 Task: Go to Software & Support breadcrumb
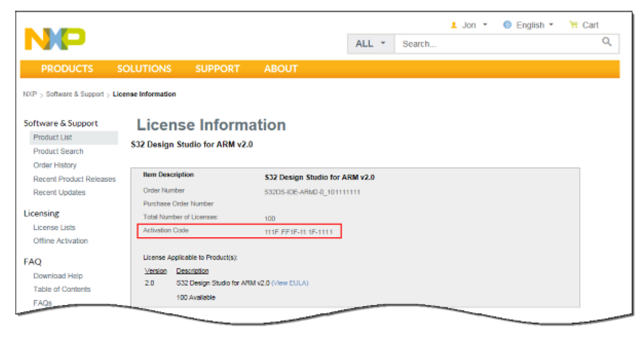[x=75, y=94]
